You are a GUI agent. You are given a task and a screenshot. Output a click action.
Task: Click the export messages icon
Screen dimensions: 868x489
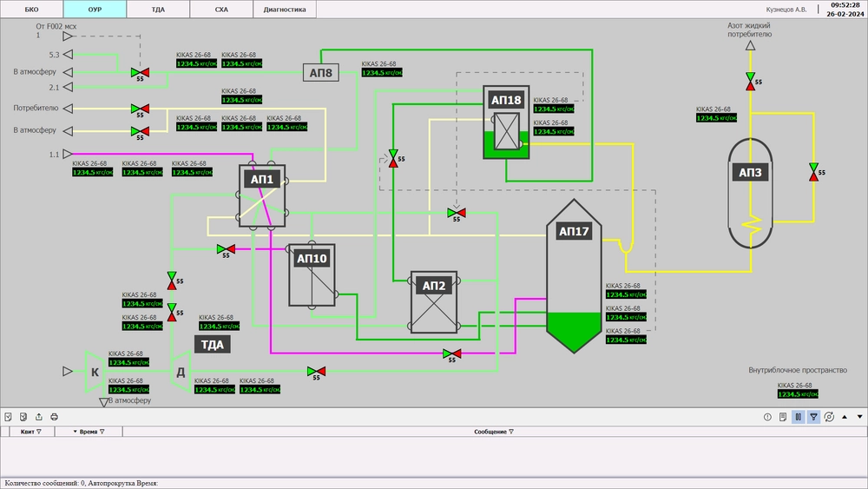pos(38,417)
